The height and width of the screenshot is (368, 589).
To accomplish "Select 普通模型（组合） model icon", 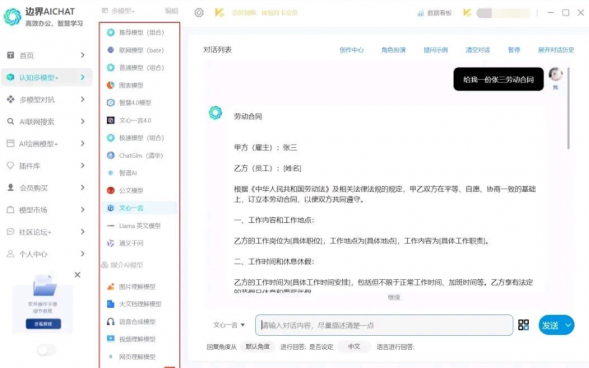I will tap(110, 68).
